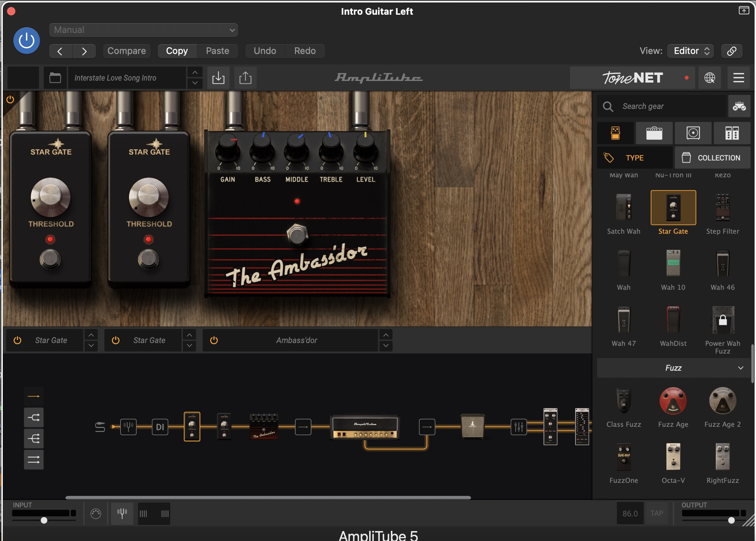The image size is (756, 541).
Task: Step to previous preset with up arrow
Action: click(x=195, y=73)
